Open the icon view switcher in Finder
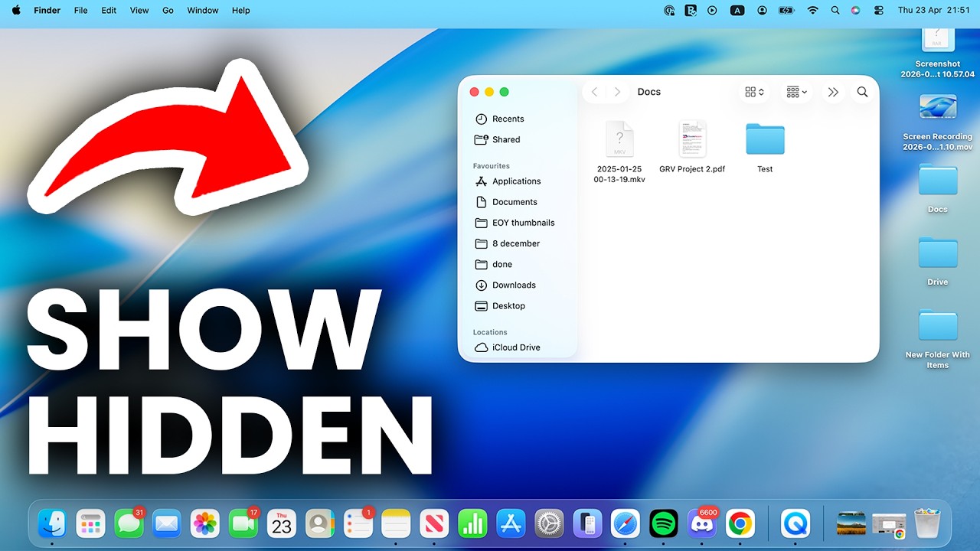Image resolution: width=980 pixels, height=551 pixels. pos(754,92)
